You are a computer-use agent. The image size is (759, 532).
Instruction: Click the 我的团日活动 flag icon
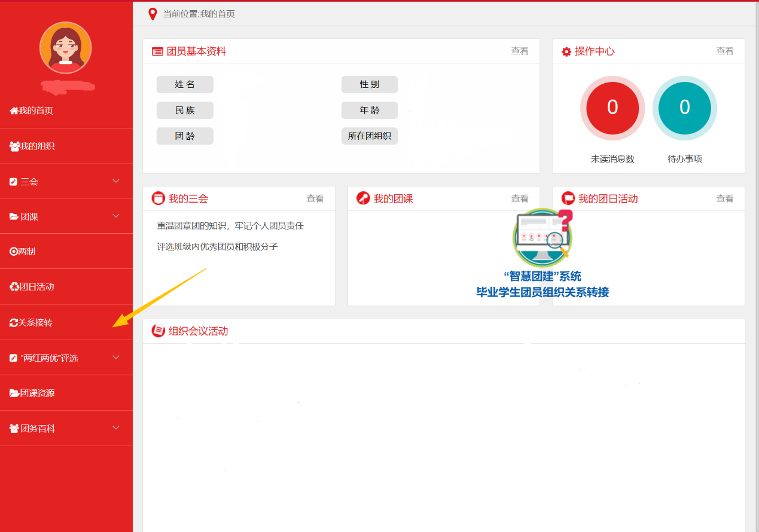point(568,198)
